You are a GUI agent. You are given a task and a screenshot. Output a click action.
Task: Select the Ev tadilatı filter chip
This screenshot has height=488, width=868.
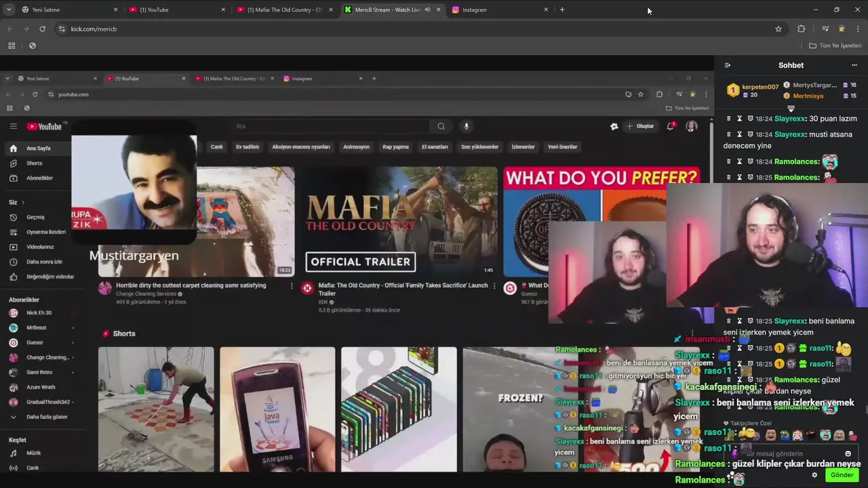click(x=248, y=146)
